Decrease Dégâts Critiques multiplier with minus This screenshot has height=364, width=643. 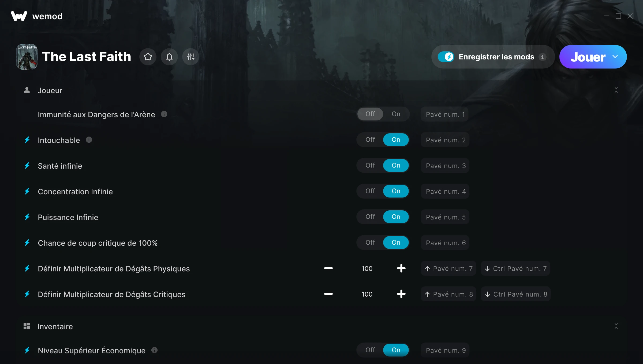(x=328, y=294)
